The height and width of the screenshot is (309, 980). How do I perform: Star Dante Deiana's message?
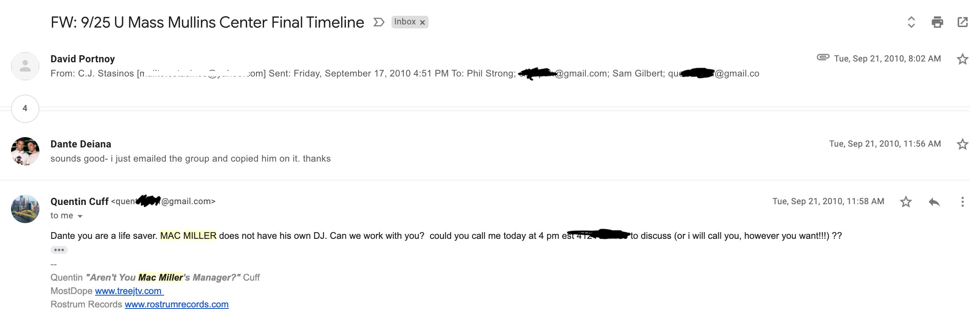tap(962, 144)
